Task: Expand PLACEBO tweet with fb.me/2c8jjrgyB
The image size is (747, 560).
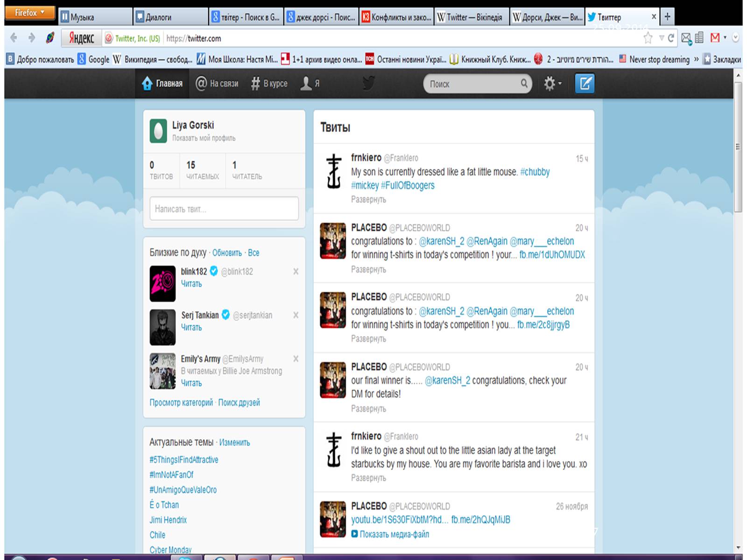Action: pos(368,339)
